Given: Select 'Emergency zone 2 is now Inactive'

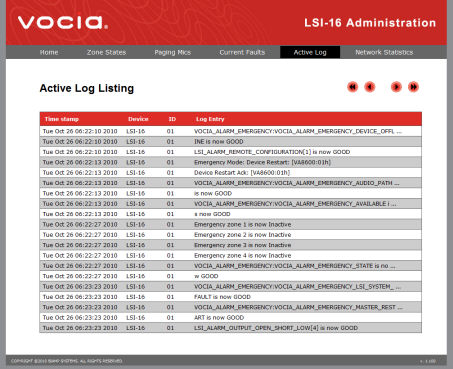Looking at the screenshot, I should (x=230, y=235).
